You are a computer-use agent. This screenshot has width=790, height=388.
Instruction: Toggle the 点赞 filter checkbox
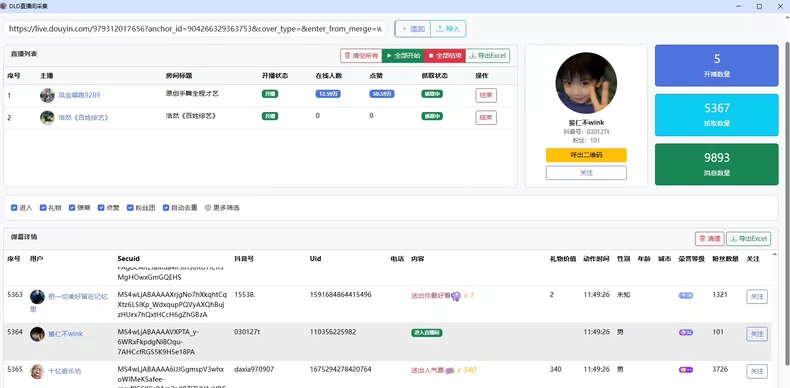point(101,208)
